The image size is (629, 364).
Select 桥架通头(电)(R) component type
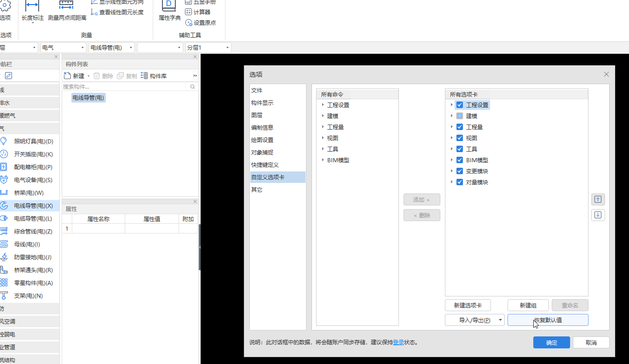(x=29, y=270)
